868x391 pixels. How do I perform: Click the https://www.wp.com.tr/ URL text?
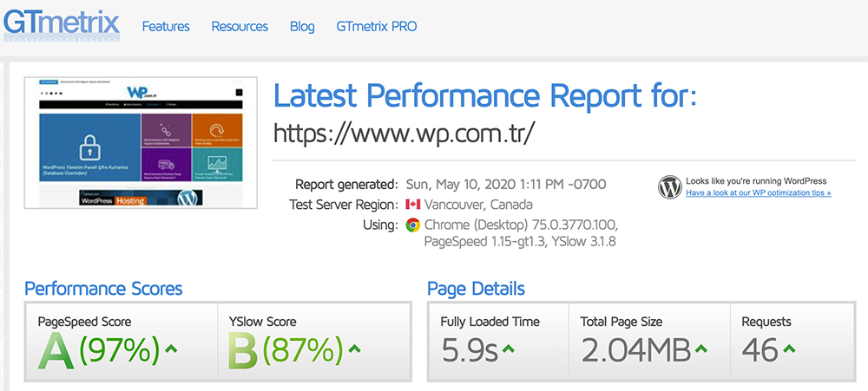click(x=404, y=134)
